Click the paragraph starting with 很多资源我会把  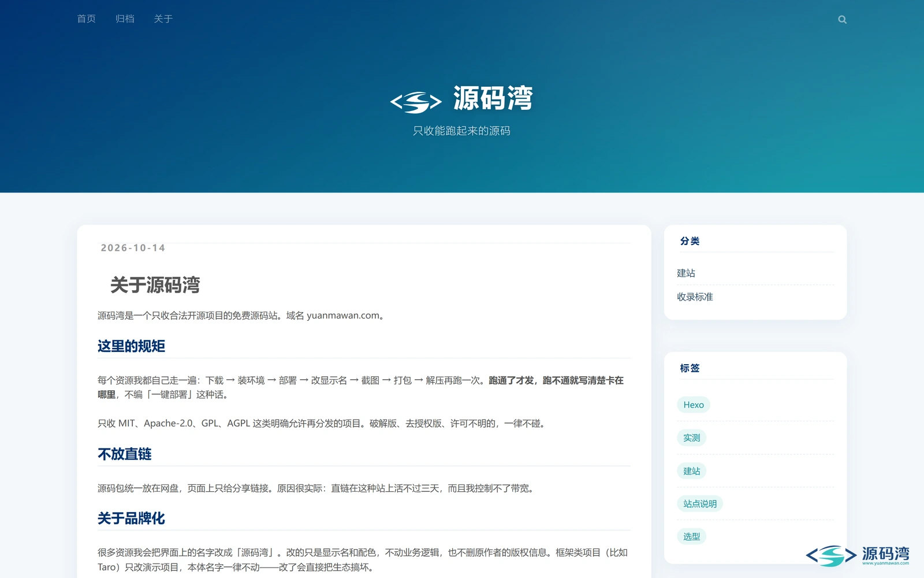(x=363, y=560)
